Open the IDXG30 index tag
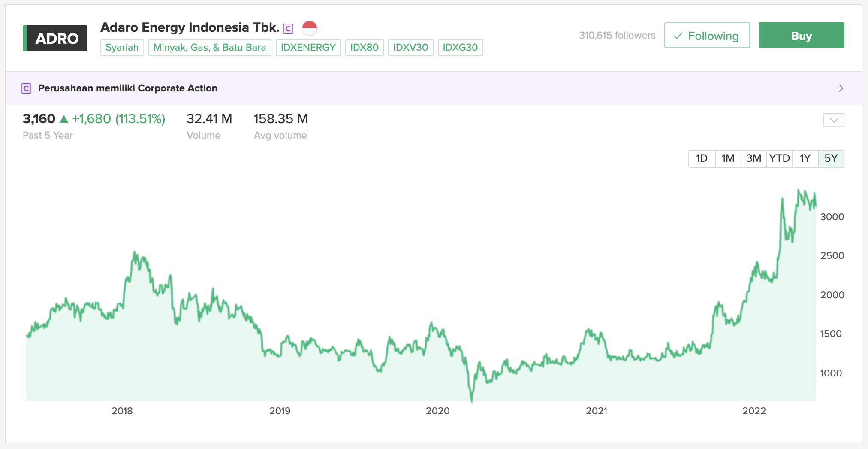Screen dimensions: 868x449 [461, 48]
